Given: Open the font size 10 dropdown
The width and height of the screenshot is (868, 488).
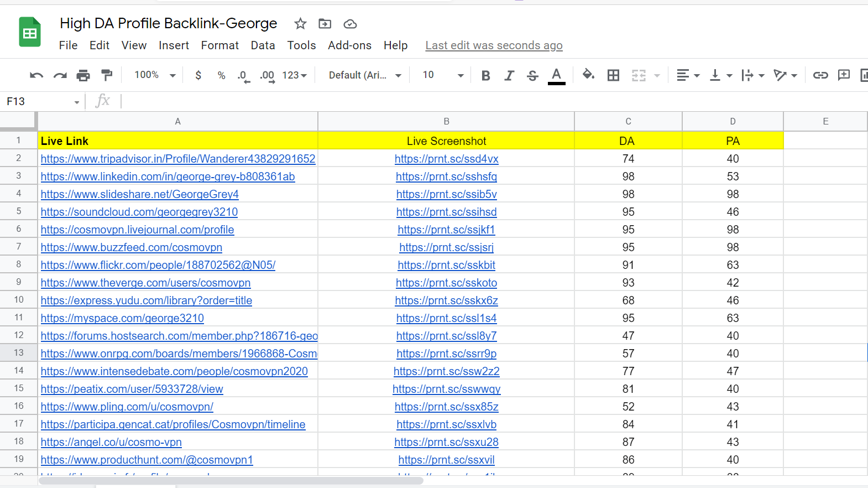Looking at the screenshot, I should click(442, 75).
